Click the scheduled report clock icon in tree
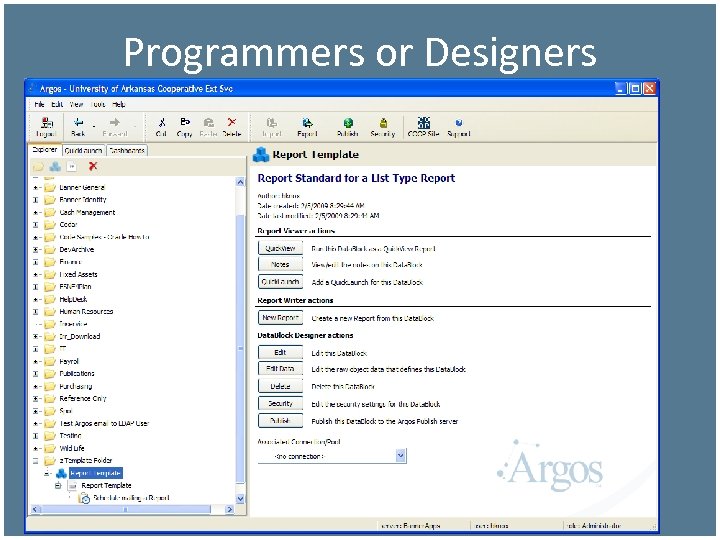Viewport: 720px width, 540px height. (84, 498)
